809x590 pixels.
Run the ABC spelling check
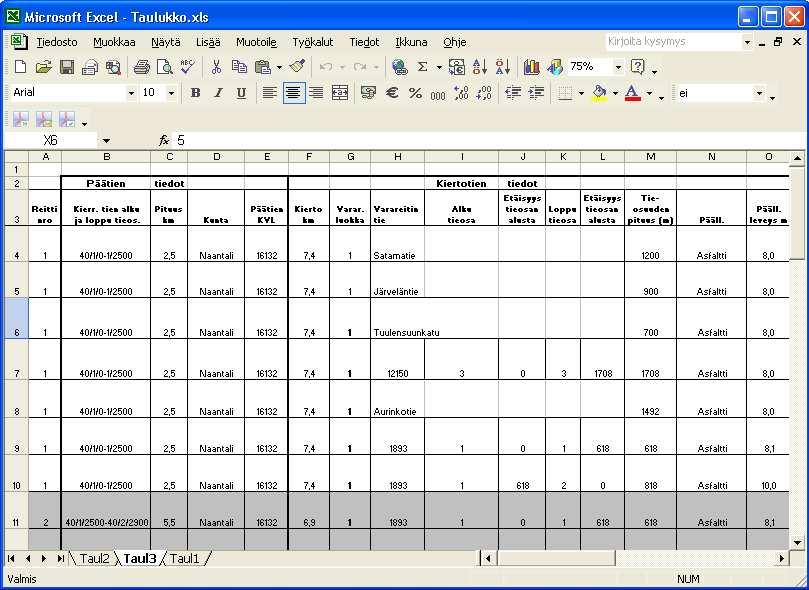click(188, 67)
